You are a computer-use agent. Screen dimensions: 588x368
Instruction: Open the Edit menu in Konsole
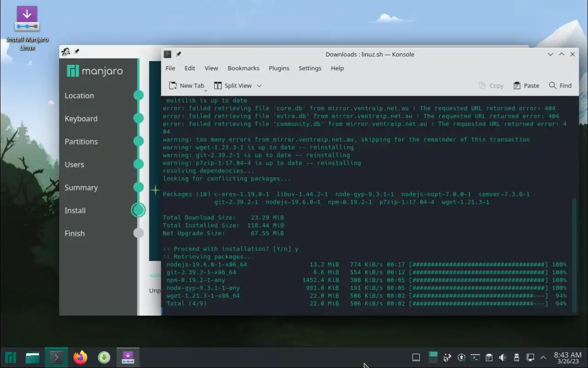[x=190, y=68]
